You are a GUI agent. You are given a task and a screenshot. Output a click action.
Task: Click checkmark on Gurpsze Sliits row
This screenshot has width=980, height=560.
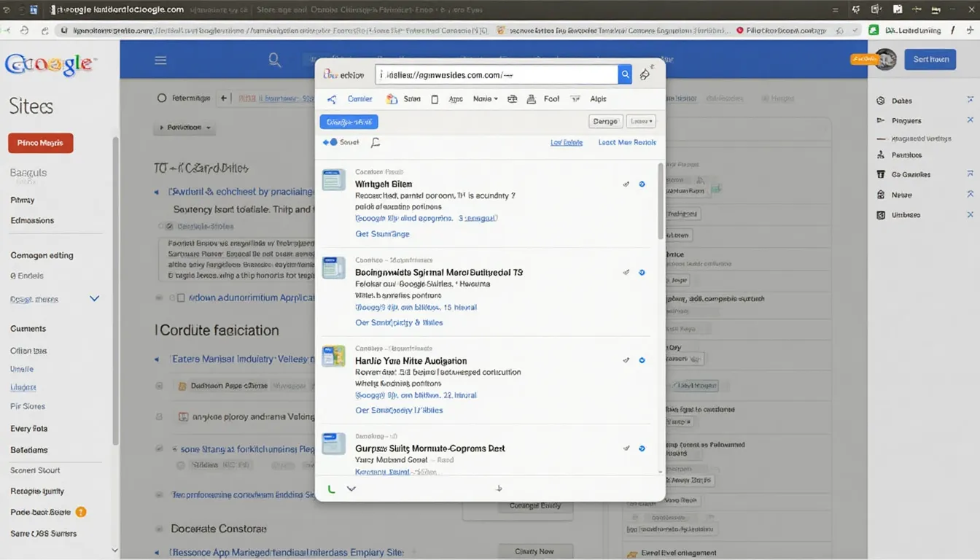[626, 448]
